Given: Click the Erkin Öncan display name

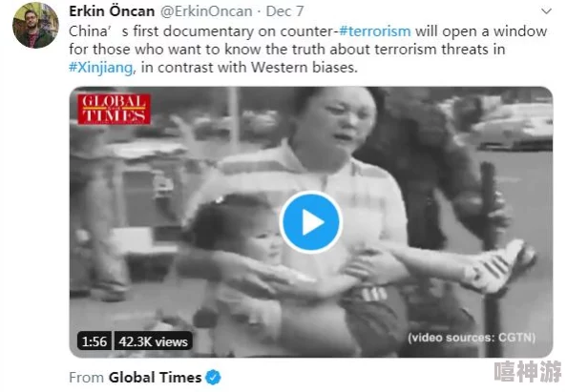Looking at the screenshot, I should click(x=112, y=11).
